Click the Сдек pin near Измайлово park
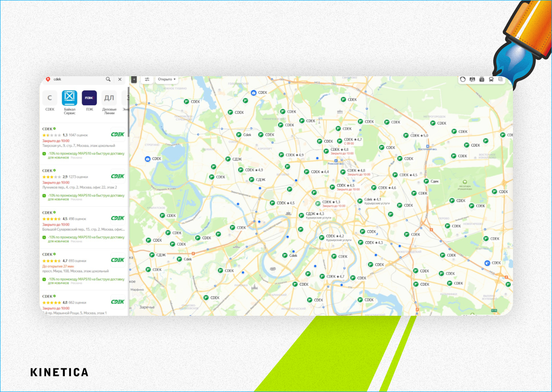Screen dimensions: 552x392 pyautogui.click(x=426, y=181)
